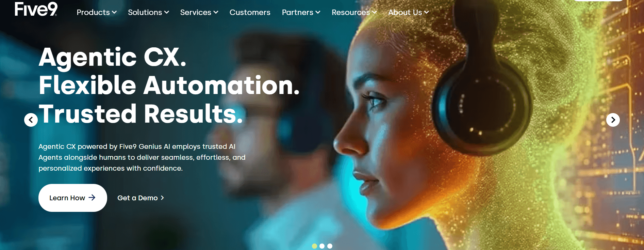Open the Products navigation menu
644x250 pixels.
click(97, 13)
